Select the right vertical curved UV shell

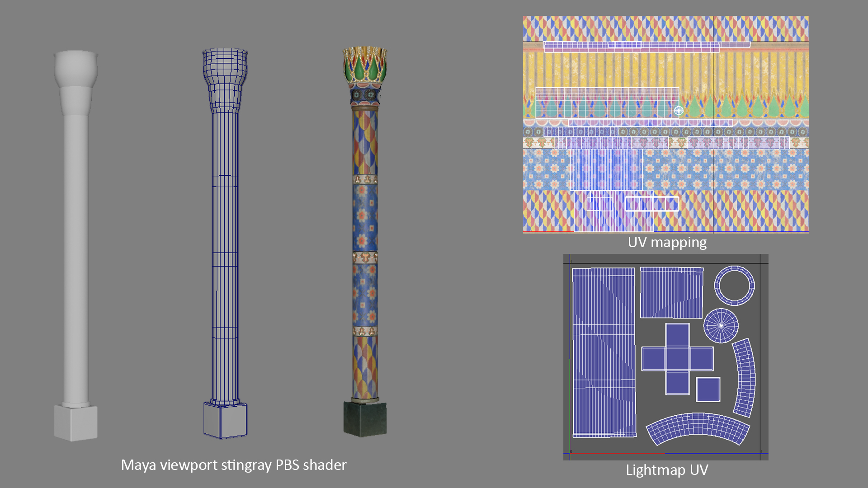coord(745,377)
